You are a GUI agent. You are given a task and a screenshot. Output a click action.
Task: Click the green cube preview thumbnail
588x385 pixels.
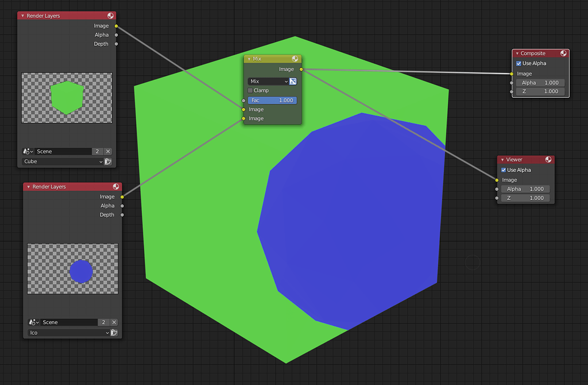67,98
